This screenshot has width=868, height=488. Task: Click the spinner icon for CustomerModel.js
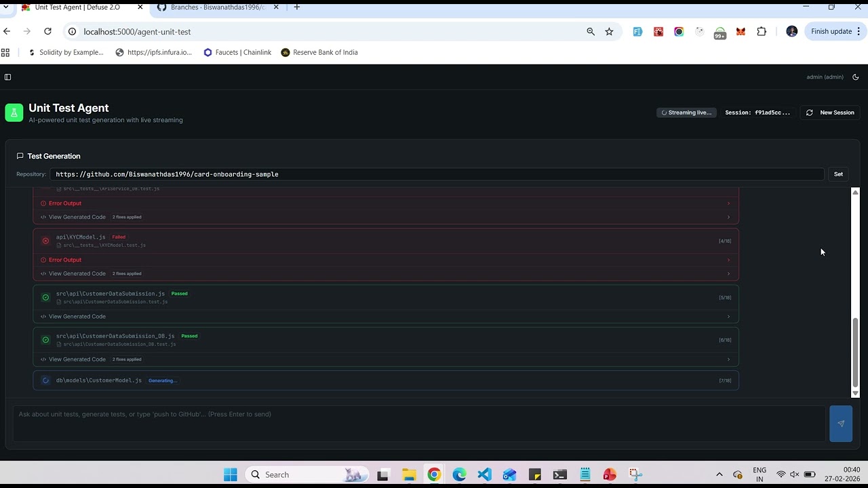pyautogui.click(x=45, y=380)
